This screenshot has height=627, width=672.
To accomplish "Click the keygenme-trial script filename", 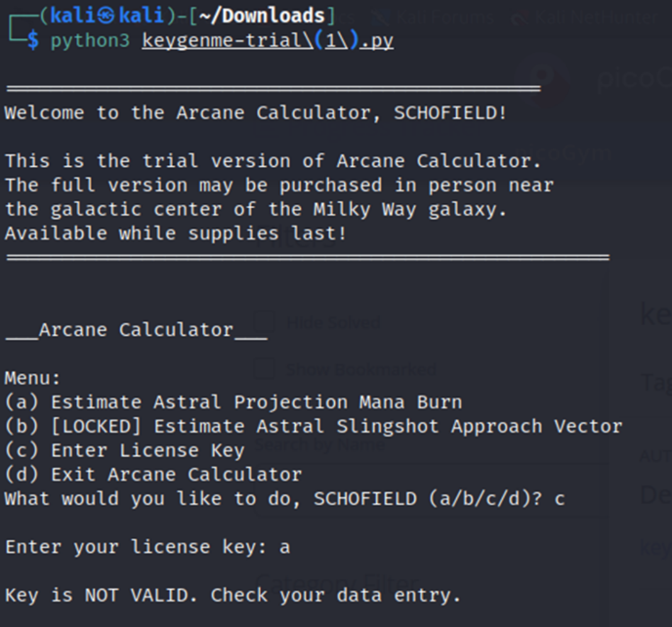I will click(267, 42).
